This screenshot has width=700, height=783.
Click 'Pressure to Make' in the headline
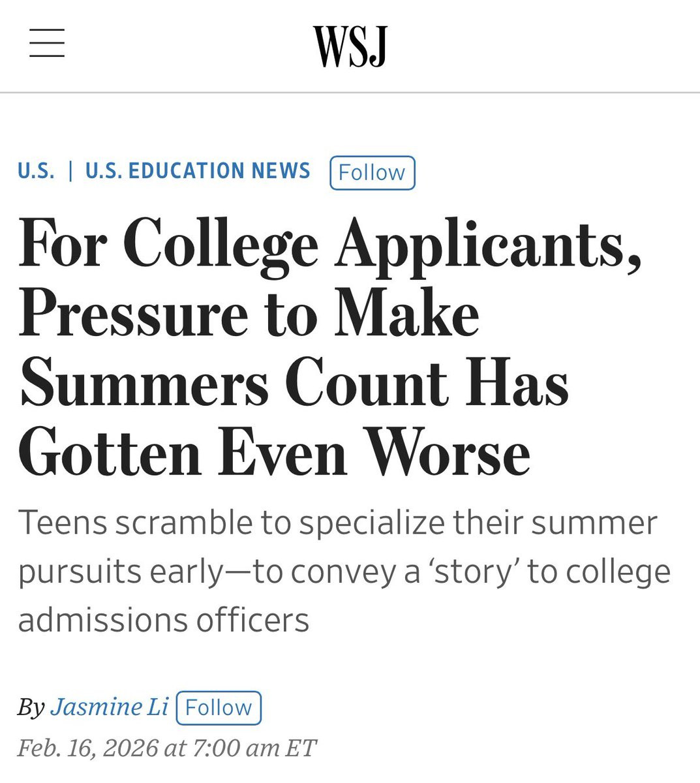(x=250, y=314)
